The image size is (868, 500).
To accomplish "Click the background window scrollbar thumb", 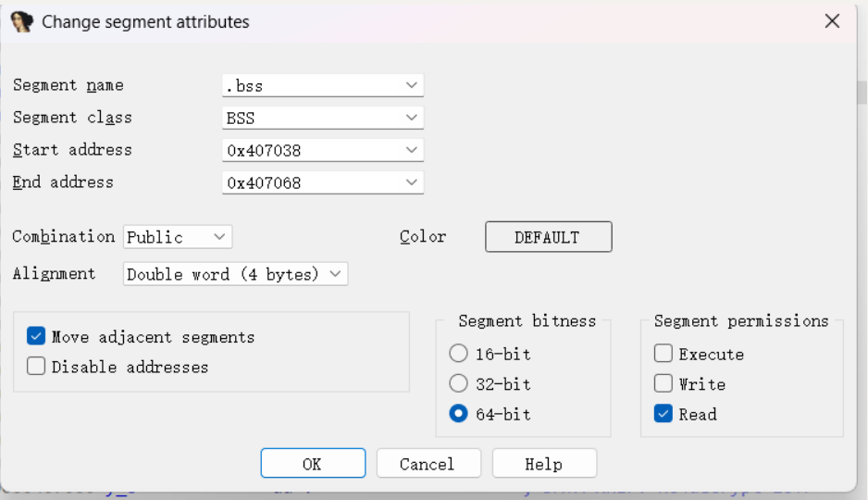I will [x=862, y=93].
